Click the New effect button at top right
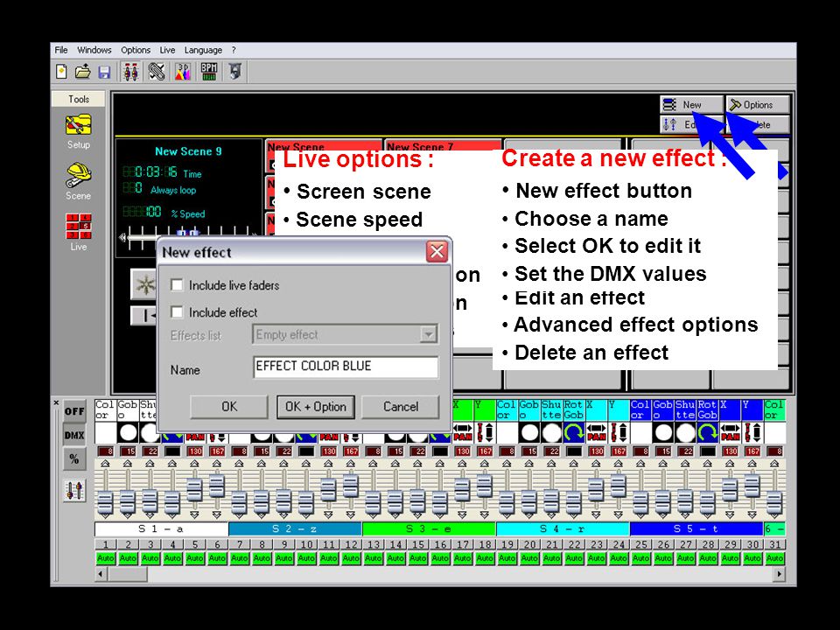 (691, 104)
